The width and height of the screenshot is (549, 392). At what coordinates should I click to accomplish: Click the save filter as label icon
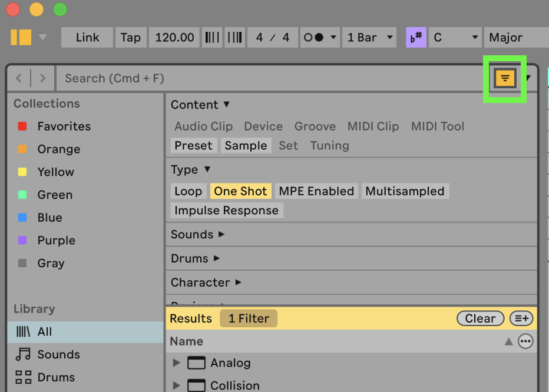[521, 318]
